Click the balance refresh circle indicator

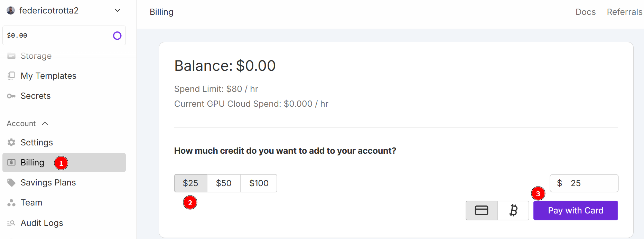[117, 36]
